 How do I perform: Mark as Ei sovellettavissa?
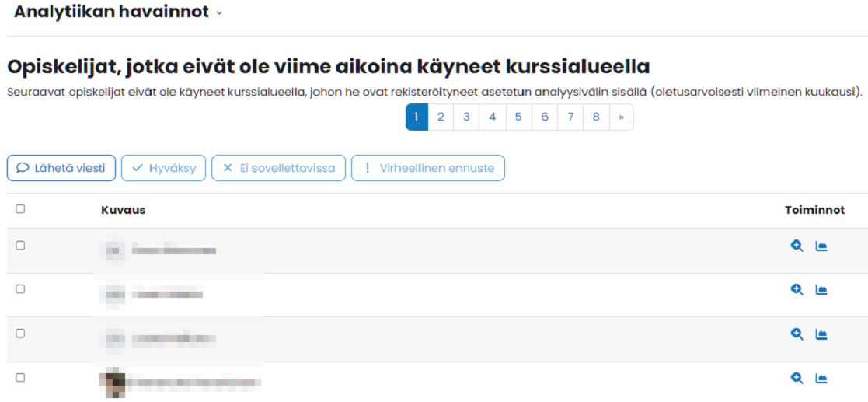tap(278, 168)
